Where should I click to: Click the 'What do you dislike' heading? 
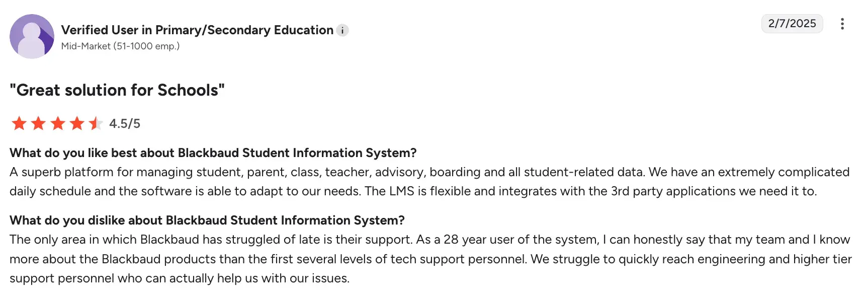pos(207,220)
